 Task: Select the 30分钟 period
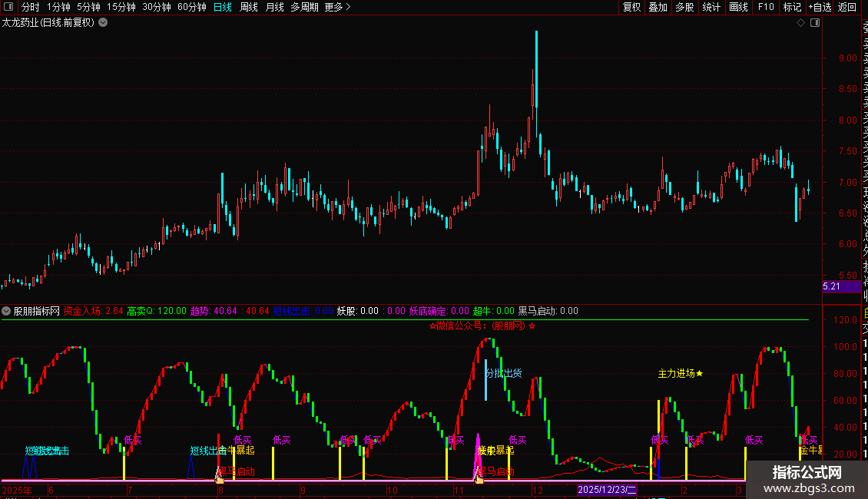pyautogui.click(x=157, y=7)
